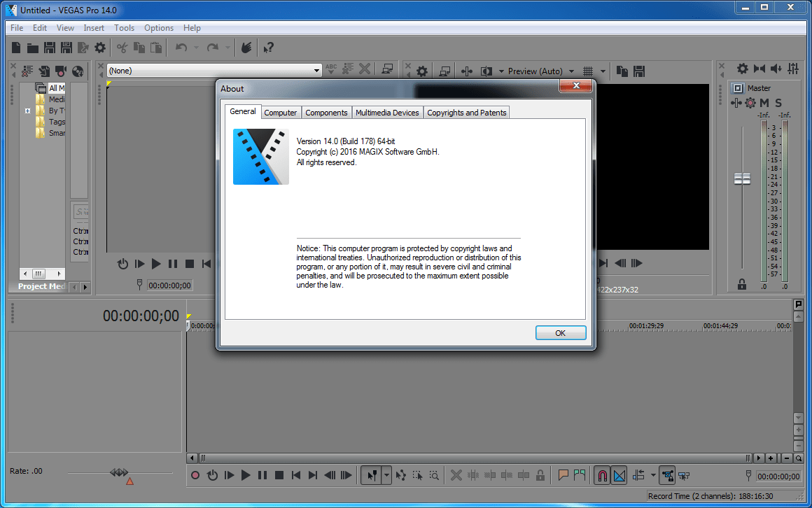Screen dimensions: 812x508
Task: Open a project via folder icon
Action: [33, 48]
